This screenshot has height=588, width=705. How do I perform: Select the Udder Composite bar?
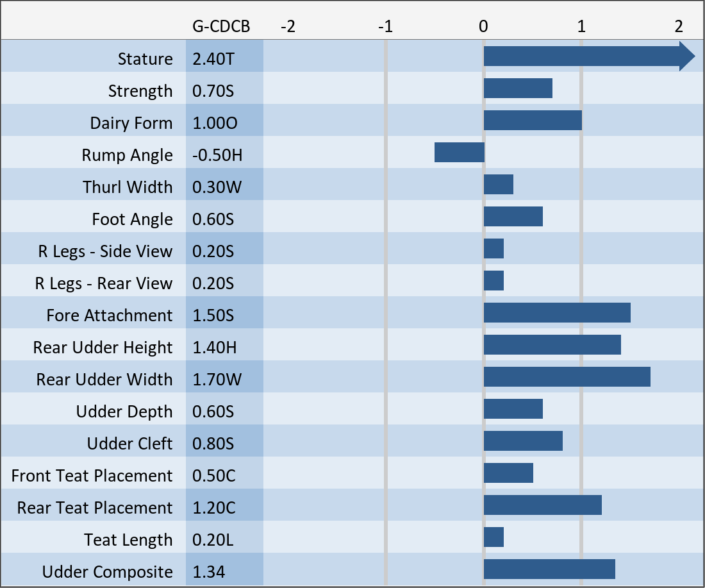click(549, 569)
